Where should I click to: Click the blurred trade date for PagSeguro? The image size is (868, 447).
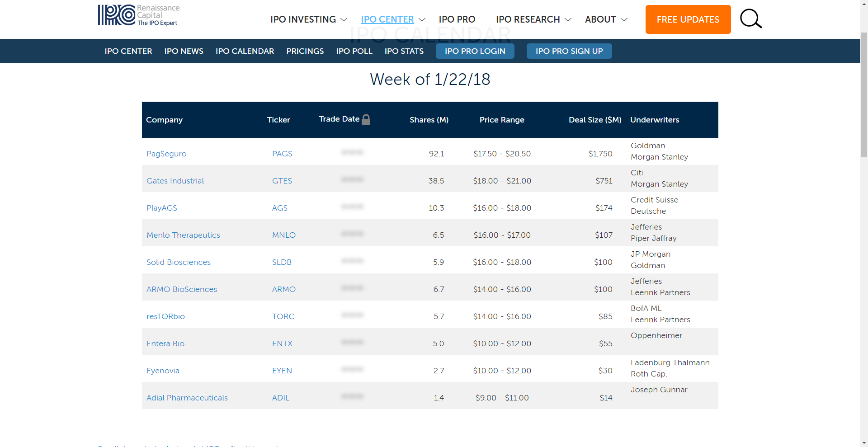coord(353,152)
